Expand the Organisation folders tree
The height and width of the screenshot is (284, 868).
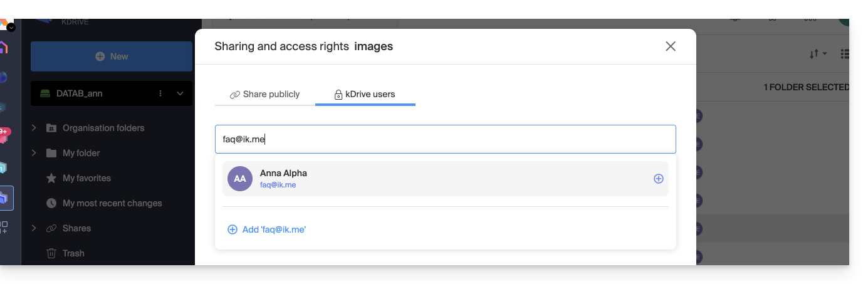34,128
